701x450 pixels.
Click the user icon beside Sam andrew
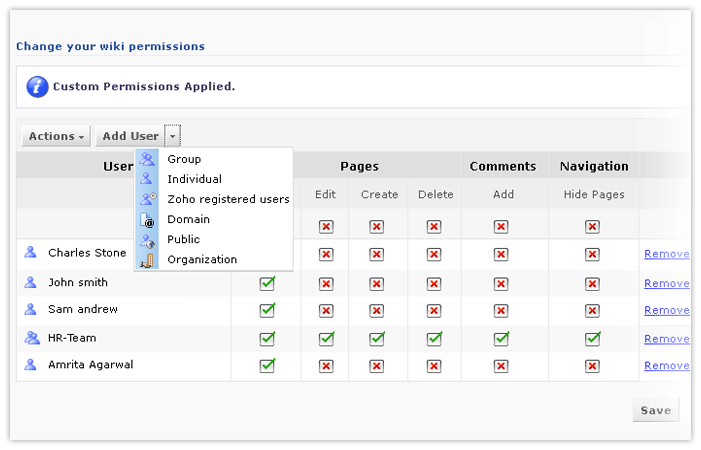30,309
